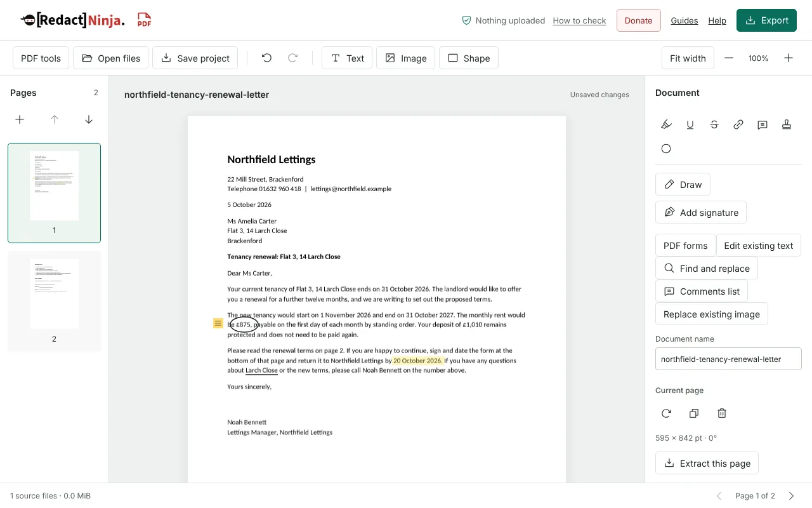
Task: Select the highlight annotation tool
Action: point(666,124)
